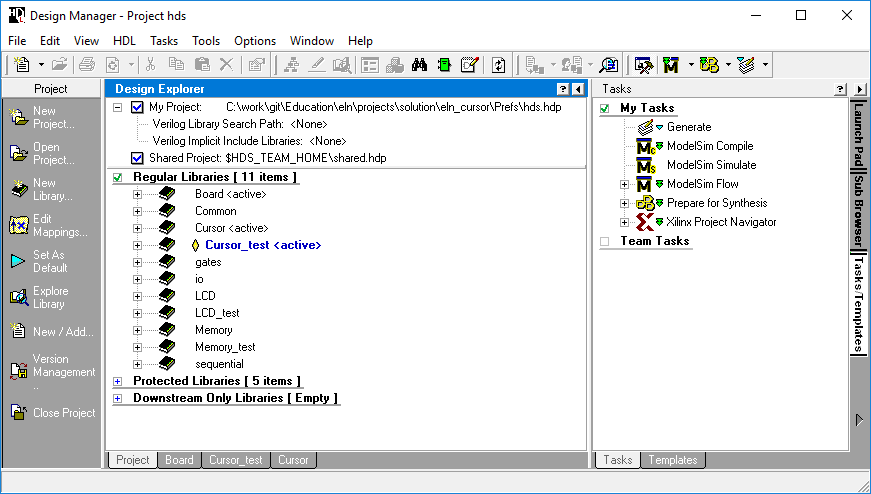This screenshot has height=494, width=871.
Task: Click the Explore Library icon
Action: coord(18,297)
